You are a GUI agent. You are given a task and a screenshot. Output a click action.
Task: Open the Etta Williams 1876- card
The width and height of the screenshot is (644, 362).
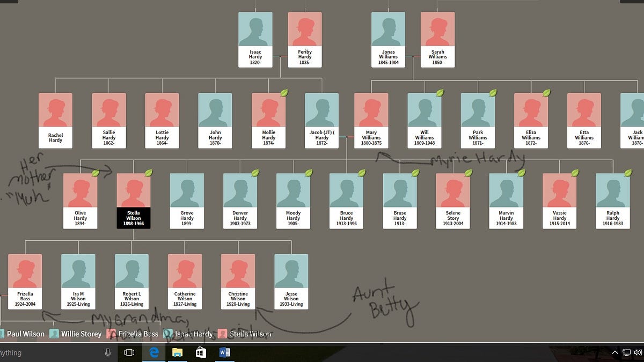(x=584, y=121)
